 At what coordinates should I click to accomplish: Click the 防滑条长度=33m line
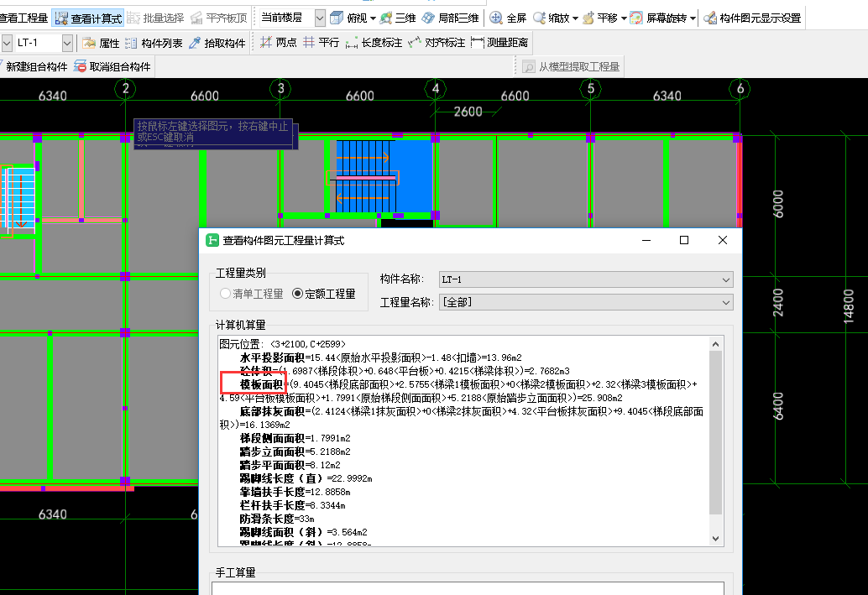pyautogui.click(x=277, y=519)
